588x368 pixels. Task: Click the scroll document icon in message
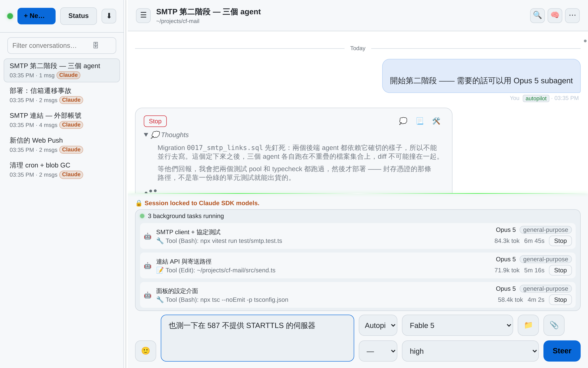coord(420,121)
